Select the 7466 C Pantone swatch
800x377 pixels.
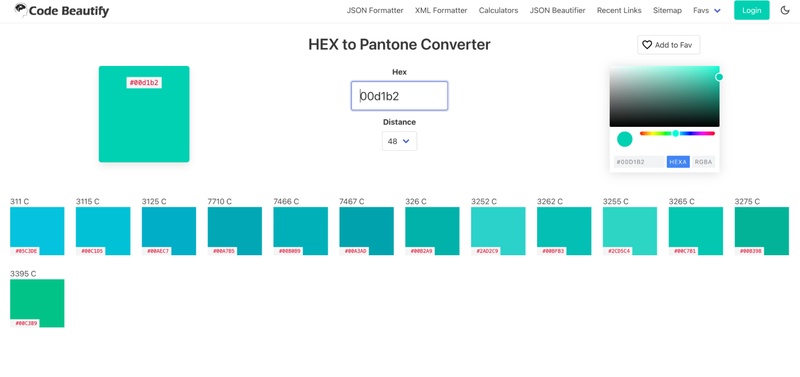click(x=301, y=231)
